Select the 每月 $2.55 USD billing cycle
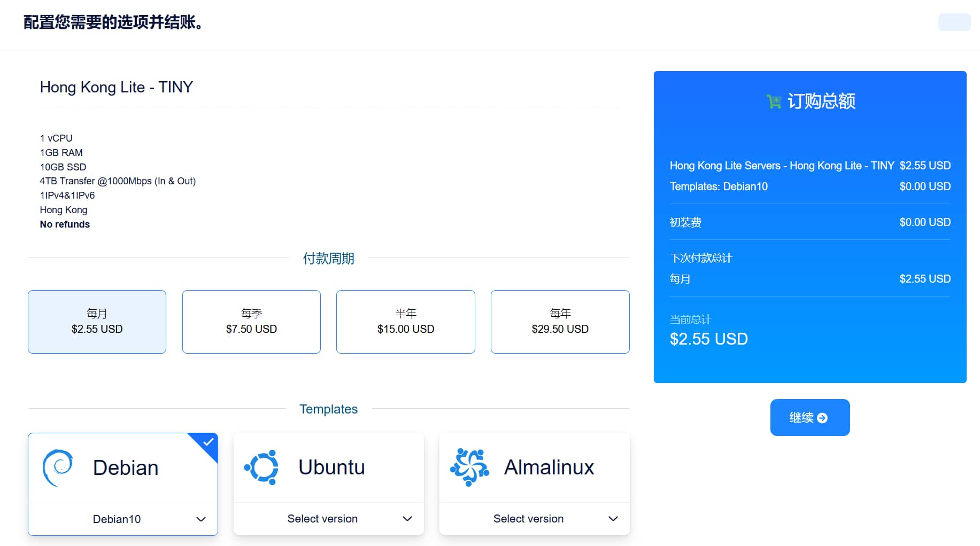Screen dimensions: 980x546 (x=97, y=322)
